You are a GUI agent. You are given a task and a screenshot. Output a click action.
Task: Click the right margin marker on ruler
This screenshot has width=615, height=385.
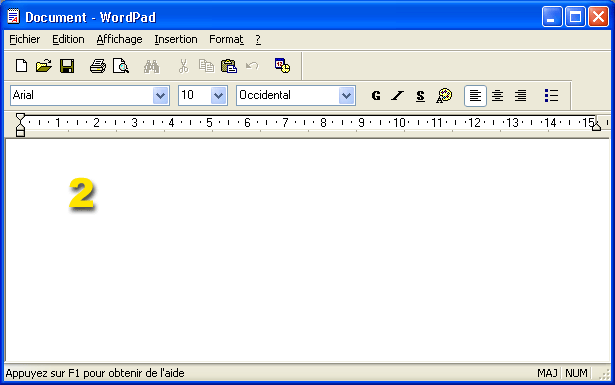point(597,126)
